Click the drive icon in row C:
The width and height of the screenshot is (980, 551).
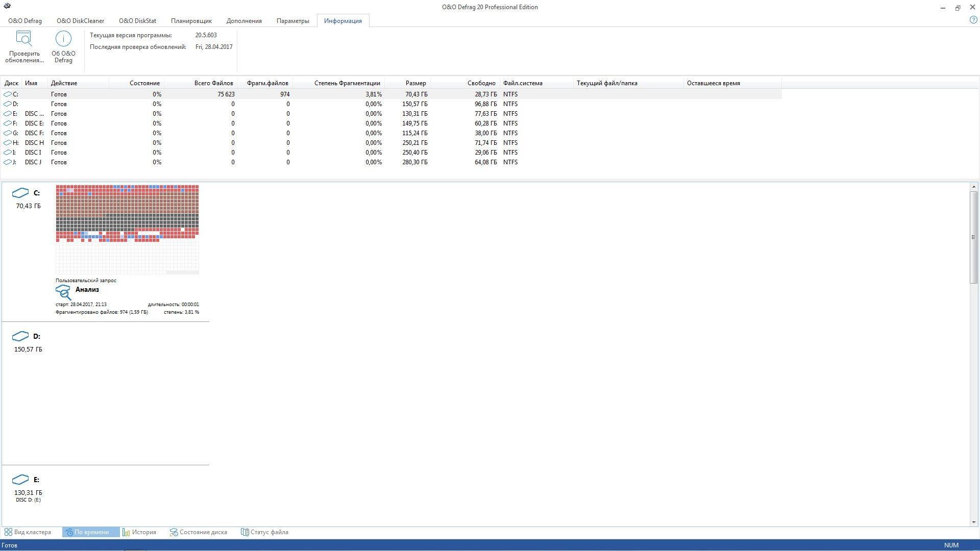[x=8, y=94]
